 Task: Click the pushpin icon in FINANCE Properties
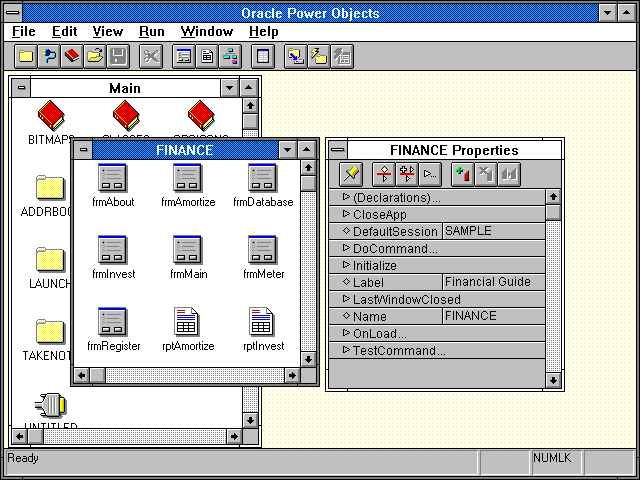[351, 174]
